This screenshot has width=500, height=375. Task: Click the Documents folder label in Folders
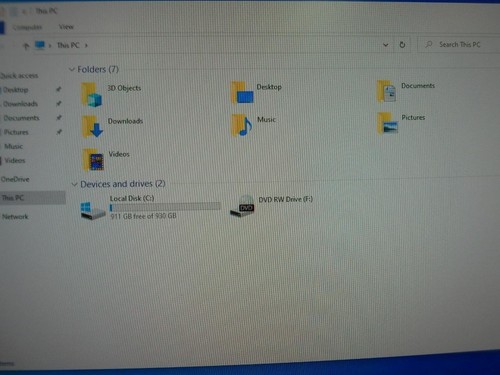click(x=418, y=86)
